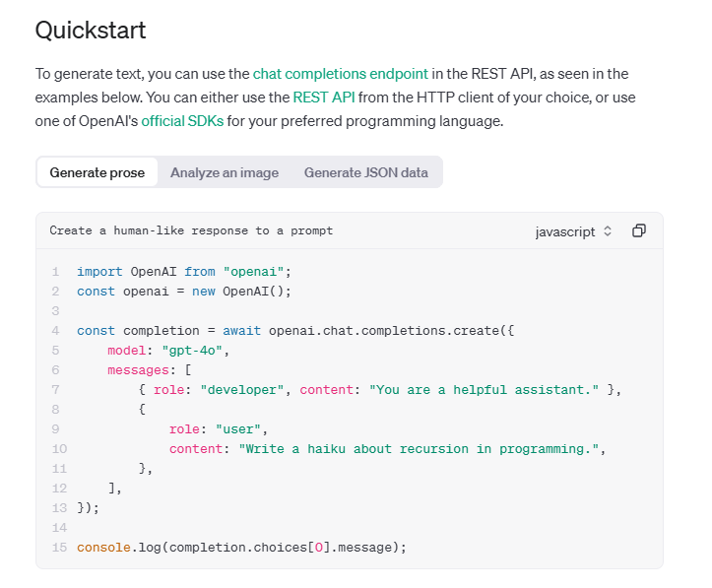Click the up-down chevron beside javascript
712x588 pixels.
coord(608,231)
